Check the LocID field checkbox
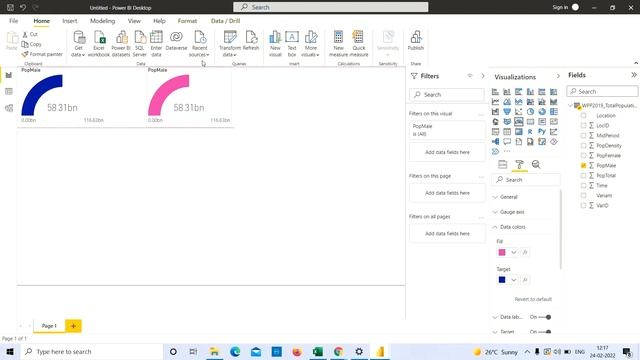 (583, 125)
